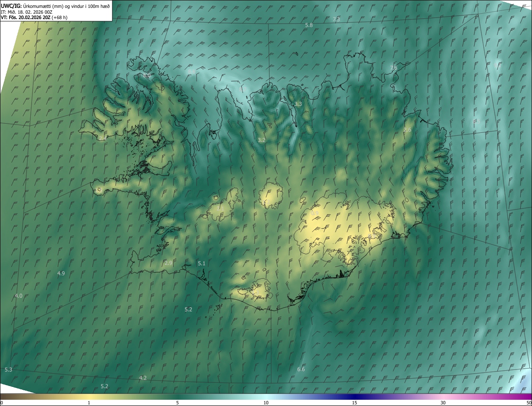Click the 7.6 value label
The width and height of the screenshot is (532, 406).
[394, 68]
